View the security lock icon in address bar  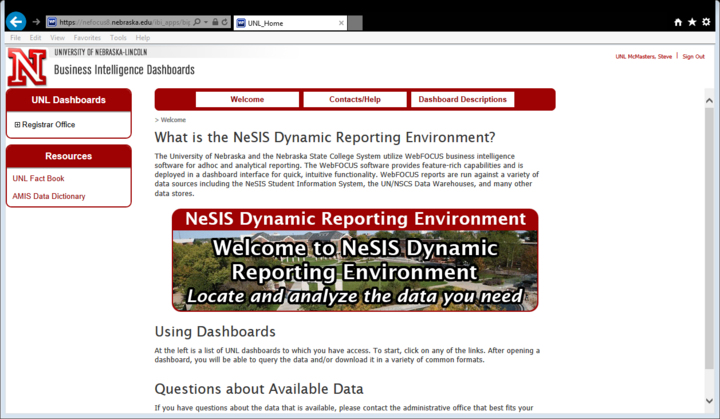pos(215,22)
